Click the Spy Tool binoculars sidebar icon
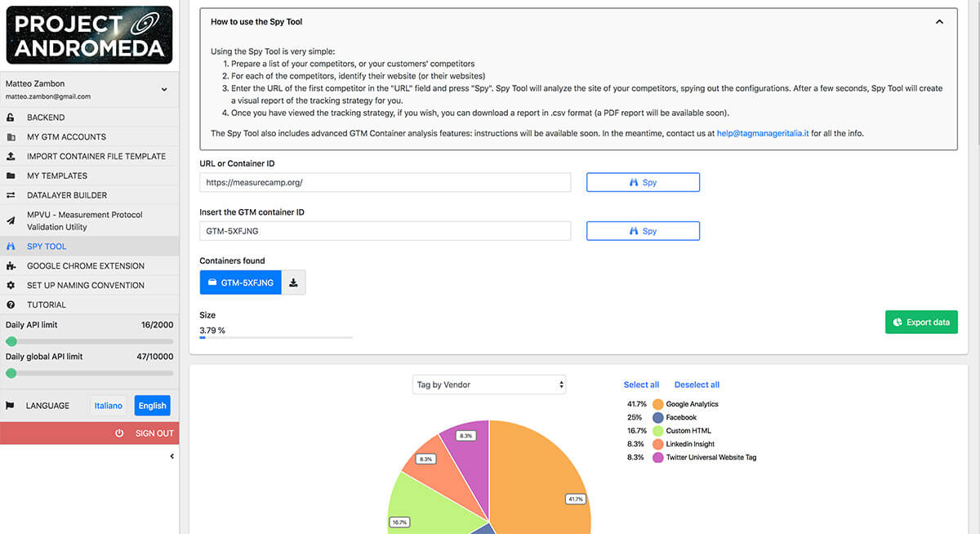980x534 pixels. [x=11, y=247]
